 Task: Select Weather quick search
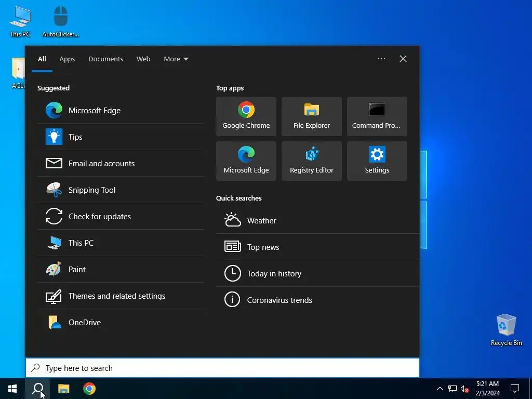pos(317,220)
